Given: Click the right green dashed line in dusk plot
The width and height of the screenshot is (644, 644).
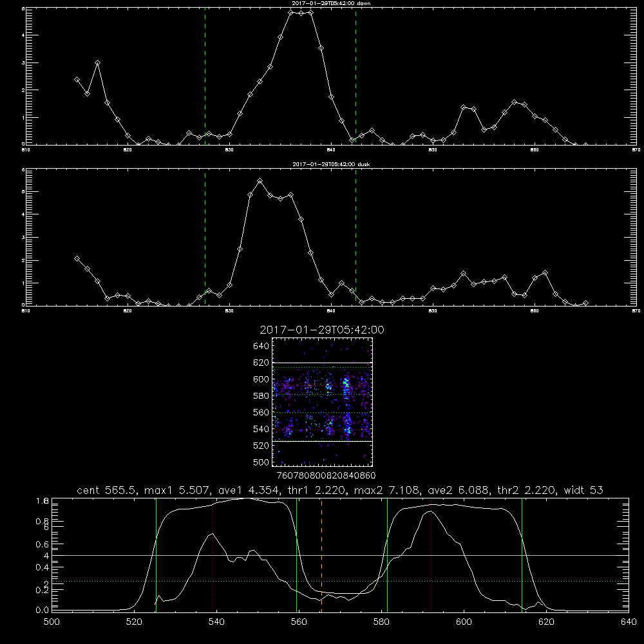Looking at the screenshot, I should (x=355, y=237).
